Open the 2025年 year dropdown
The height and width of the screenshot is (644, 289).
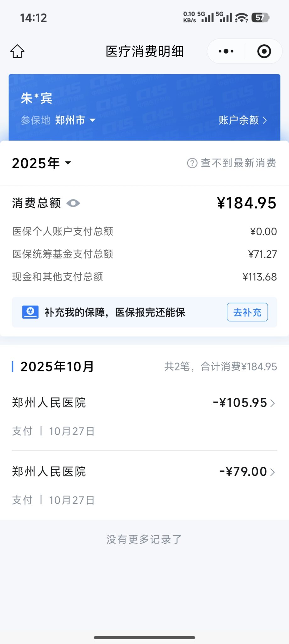point(41,163)
